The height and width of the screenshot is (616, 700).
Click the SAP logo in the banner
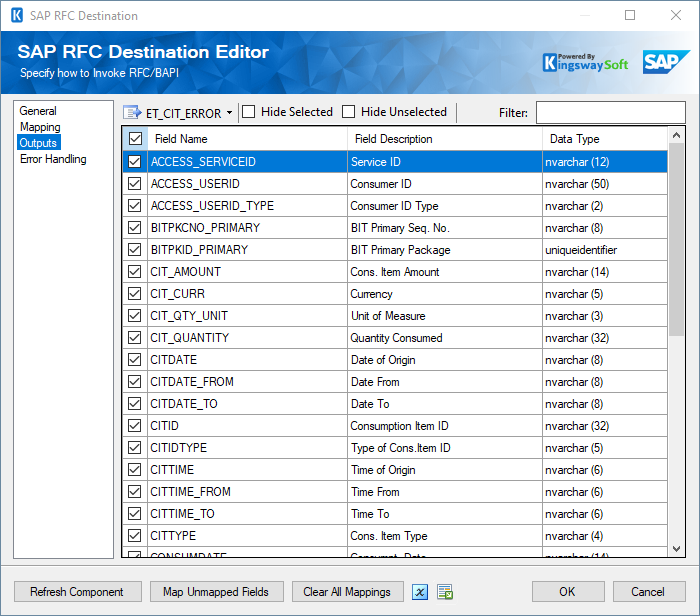point(666,62)
